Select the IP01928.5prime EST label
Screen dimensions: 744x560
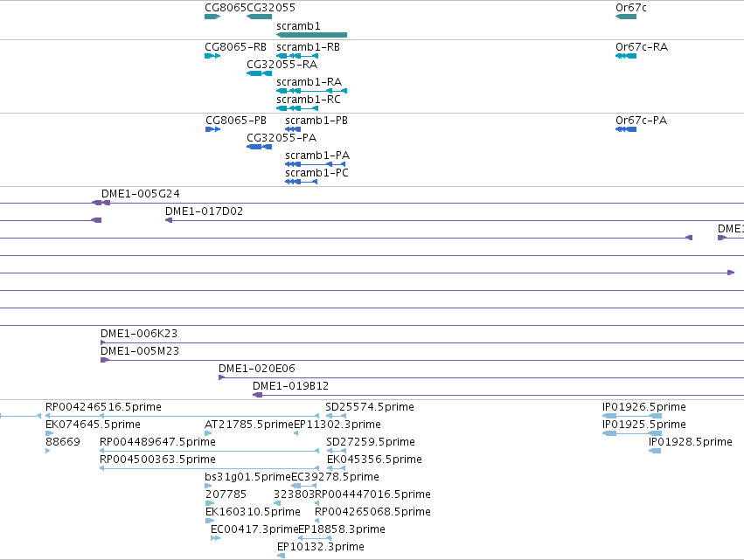click(691, 442)
